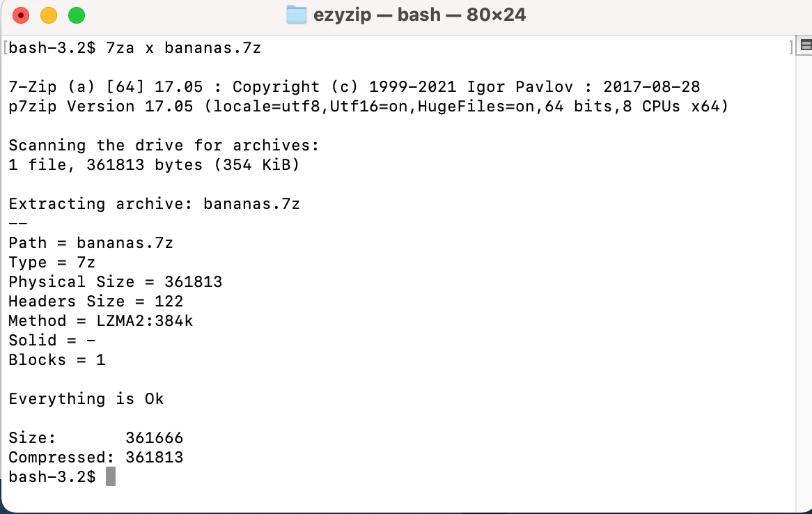This screenshot has width=812, height=514.
Task: Click the yellow minimize traffic light
Action: click(x=48, y=14)
